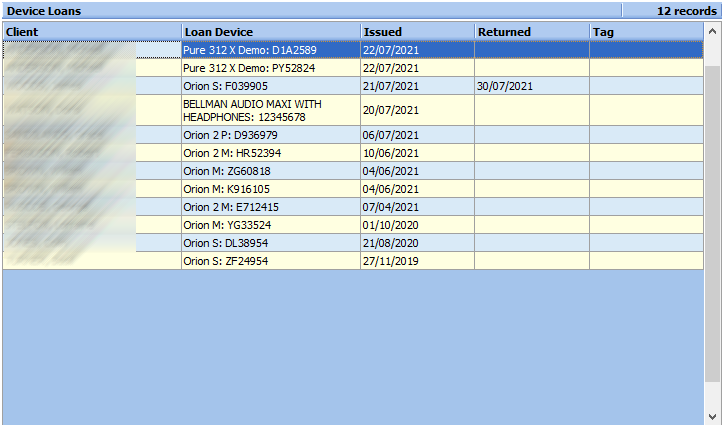
Task: Click the Device Loans panel title
Action: click(x=44, y=11)
